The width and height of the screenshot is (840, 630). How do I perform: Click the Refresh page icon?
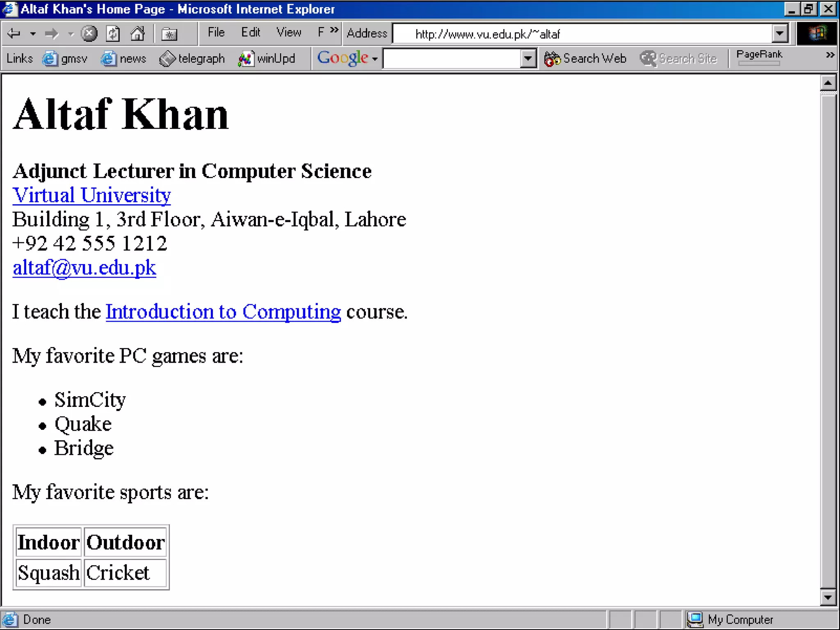tap(113, 34)
